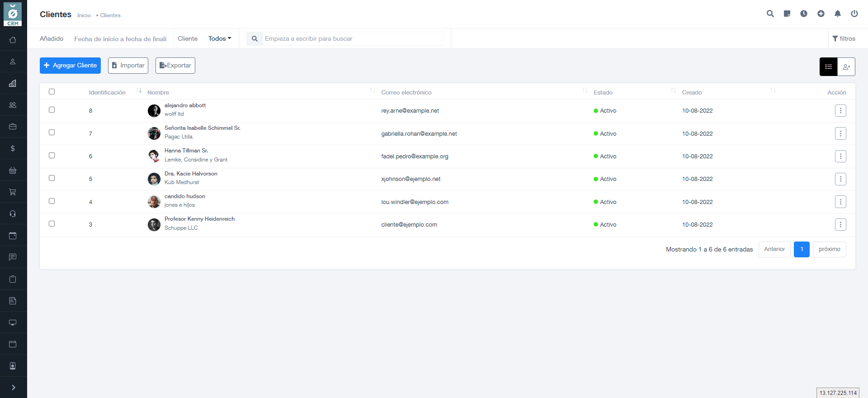Screen dimensions: 868x398
Task: Click the Agregar Cliente button
Action: point(70,66)
